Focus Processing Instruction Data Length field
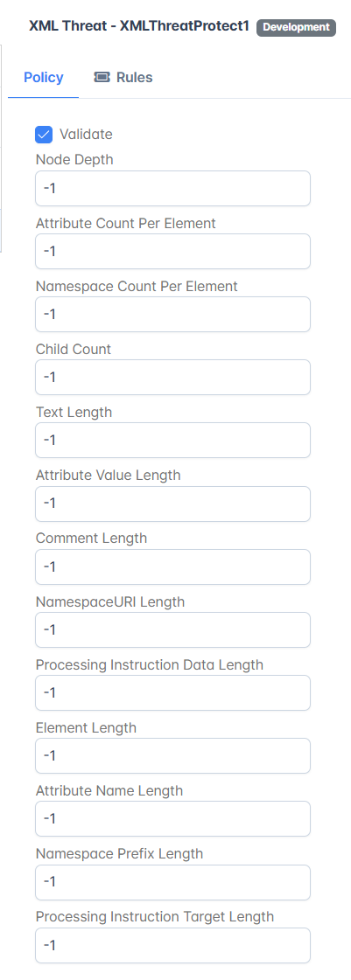 172,693
